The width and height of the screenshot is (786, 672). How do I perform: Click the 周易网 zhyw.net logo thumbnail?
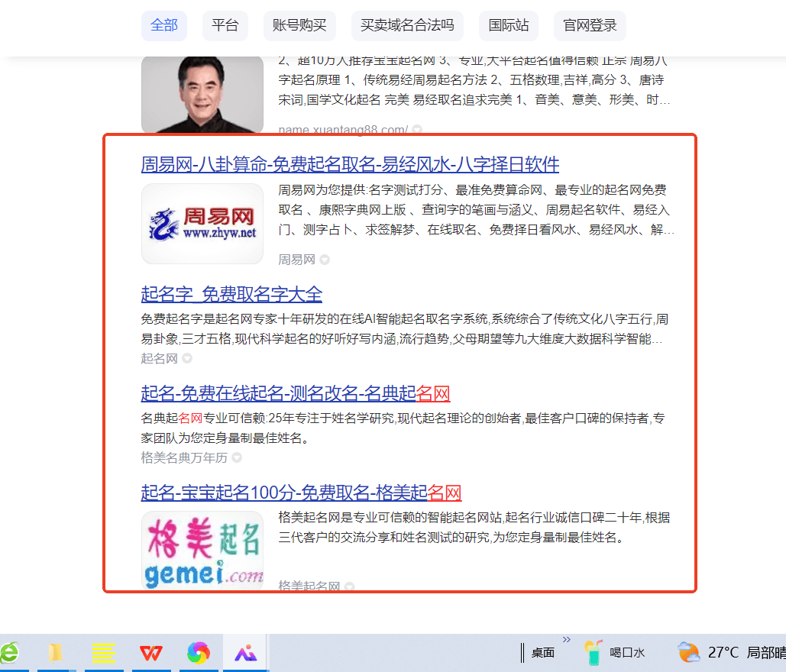click(202, 224)
